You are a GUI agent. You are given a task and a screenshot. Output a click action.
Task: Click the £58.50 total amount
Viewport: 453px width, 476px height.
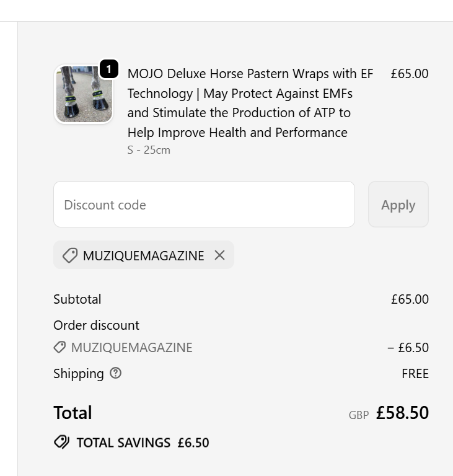pos(402,413)
